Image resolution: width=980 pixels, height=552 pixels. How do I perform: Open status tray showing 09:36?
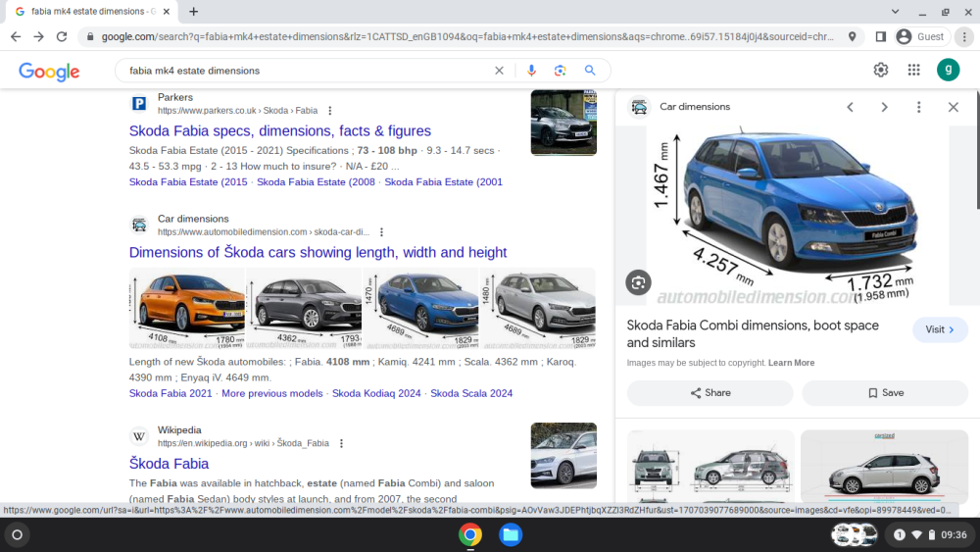[930, 534]
